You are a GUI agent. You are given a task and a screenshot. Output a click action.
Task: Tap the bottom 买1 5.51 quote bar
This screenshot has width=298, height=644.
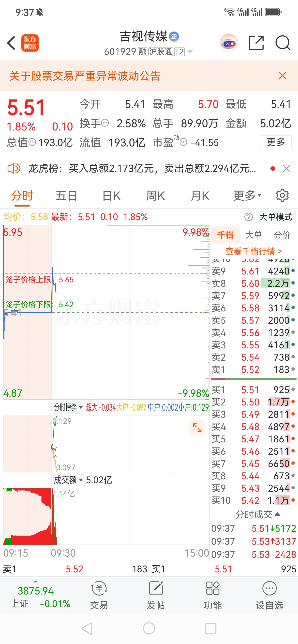pyautogui.click(x=223, y=569)
